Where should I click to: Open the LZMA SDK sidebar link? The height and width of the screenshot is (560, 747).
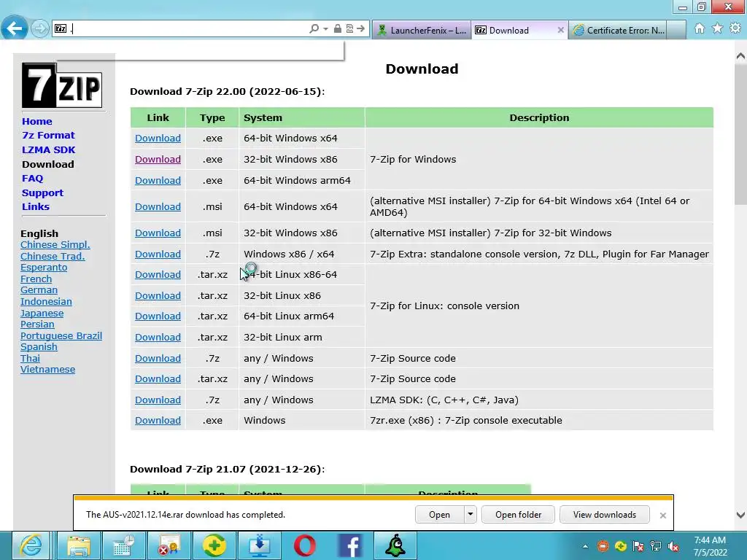(49, 149)
